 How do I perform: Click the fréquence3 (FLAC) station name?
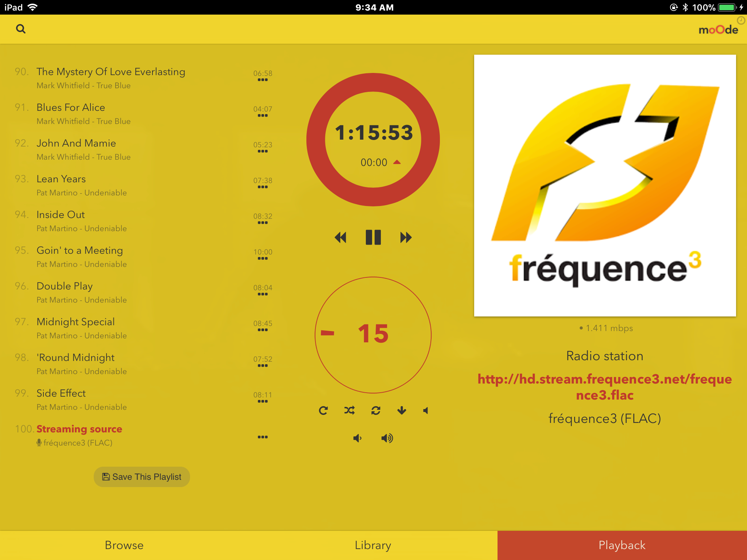click(605, 419)
